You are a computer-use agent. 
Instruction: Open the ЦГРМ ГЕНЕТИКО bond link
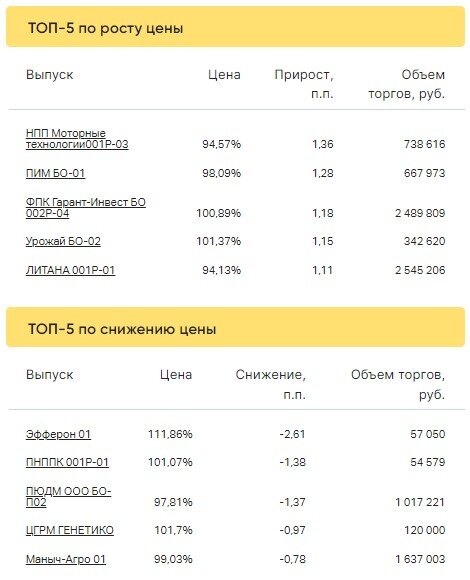click(x=70, y=530)
